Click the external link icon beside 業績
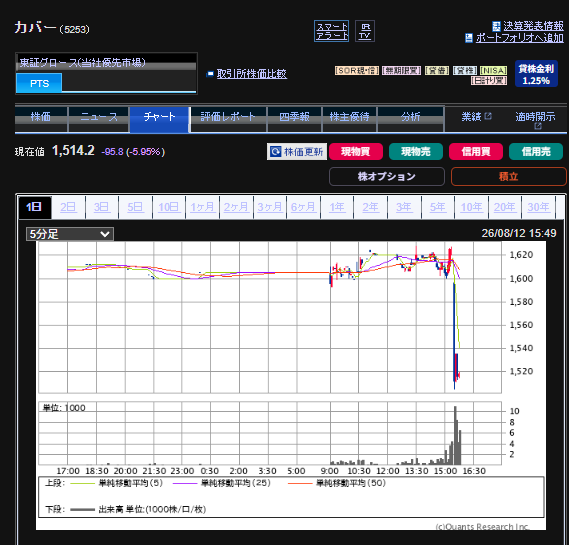This screenshot has height=545, width=569. [x=488, y=116]
